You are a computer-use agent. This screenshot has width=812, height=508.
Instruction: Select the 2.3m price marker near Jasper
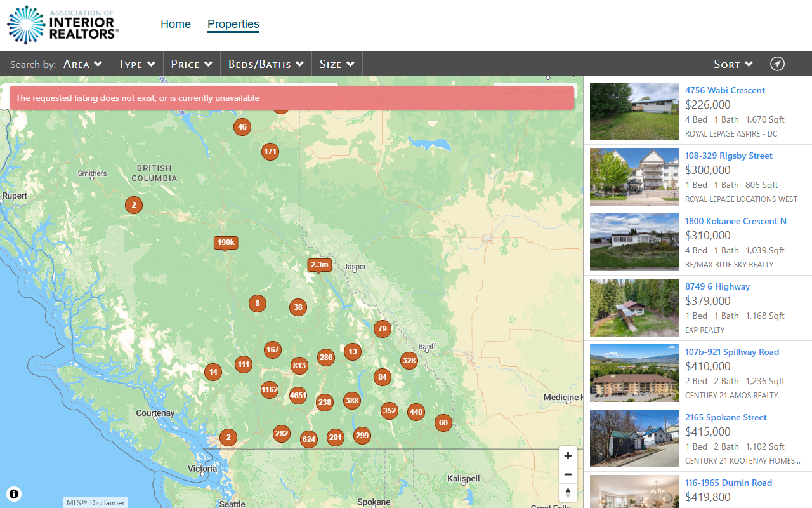tap(320, 265)
